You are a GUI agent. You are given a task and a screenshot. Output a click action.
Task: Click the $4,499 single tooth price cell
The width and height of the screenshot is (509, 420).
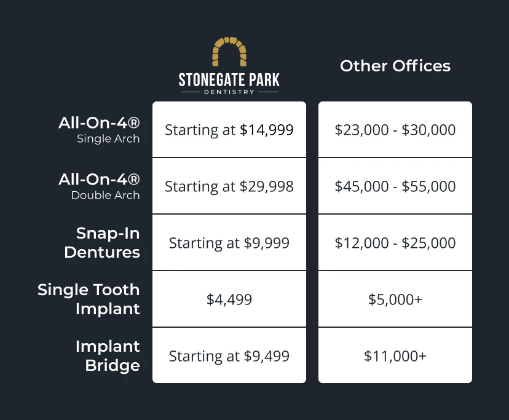pos(229,299)
